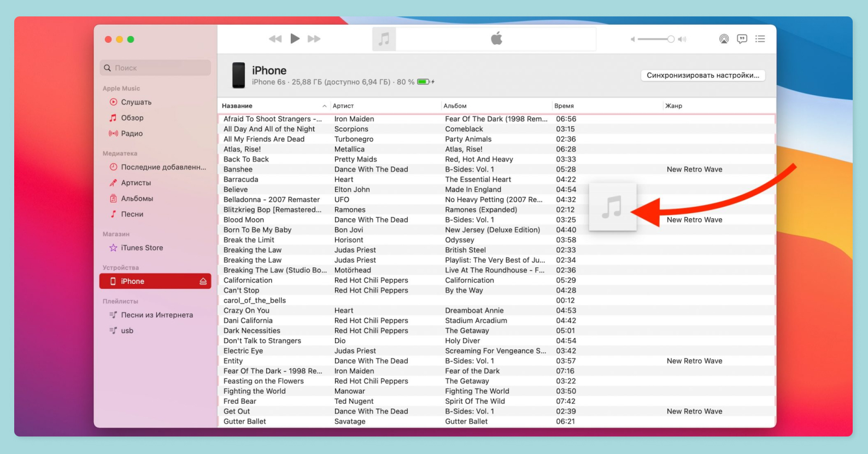Sort by Название column header
868x454 pixels.
(237, 106)
